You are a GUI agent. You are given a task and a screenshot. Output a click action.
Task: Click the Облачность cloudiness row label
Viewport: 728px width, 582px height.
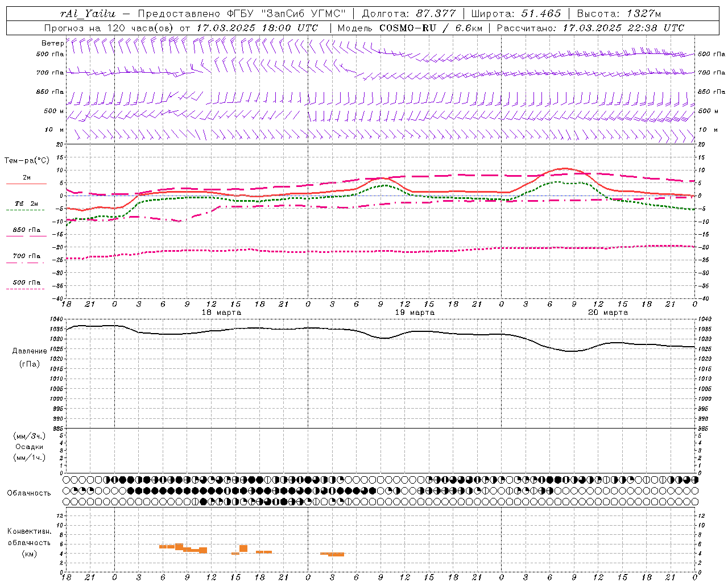coord(29,493)
